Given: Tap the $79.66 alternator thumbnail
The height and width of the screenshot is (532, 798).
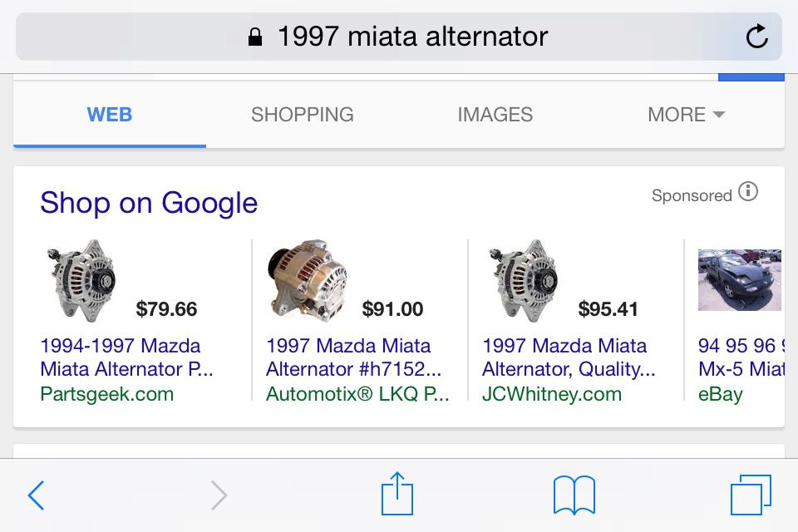Looking at the screenshot, I should (81, 278).
